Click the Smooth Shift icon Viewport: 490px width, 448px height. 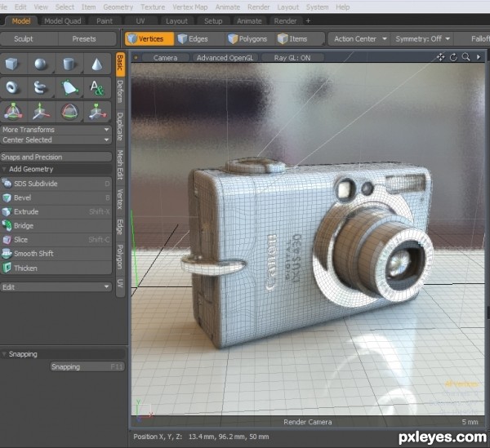point(7,254)
